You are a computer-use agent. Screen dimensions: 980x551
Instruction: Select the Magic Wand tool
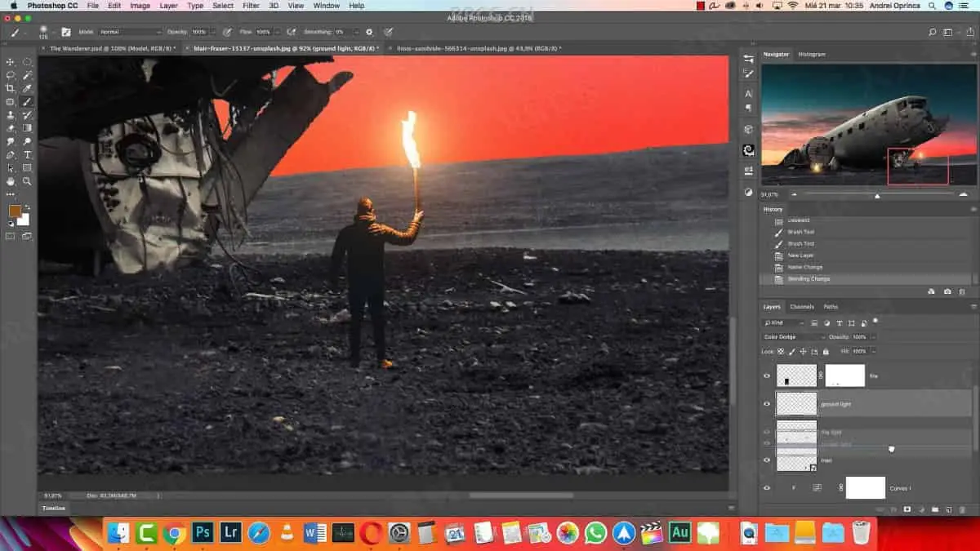(27, 75)
